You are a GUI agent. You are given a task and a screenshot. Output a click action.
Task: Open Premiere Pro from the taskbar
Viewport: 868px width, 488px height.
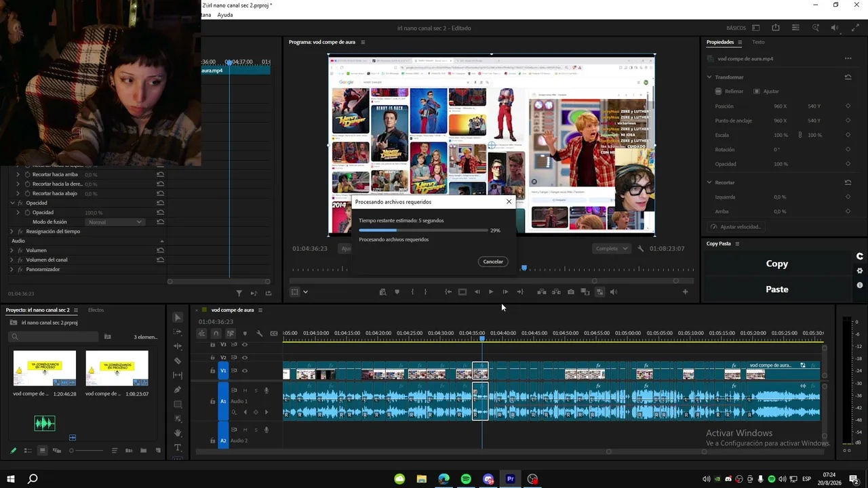tap(510, 479)
